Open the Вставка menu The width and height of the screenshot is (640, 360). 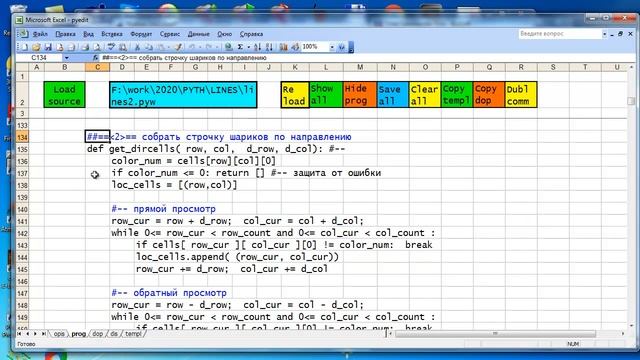click(112, 34)
